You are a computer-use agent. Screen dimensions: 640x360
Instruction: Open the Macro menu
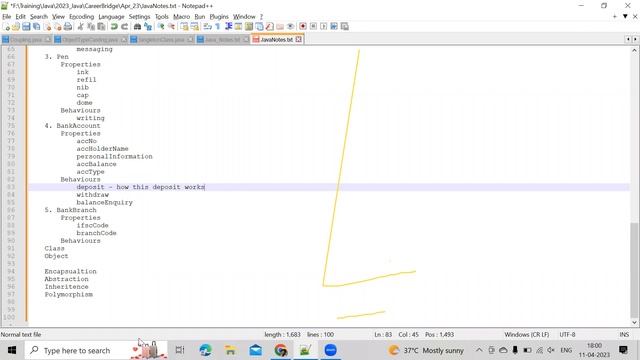click(181, 17)
